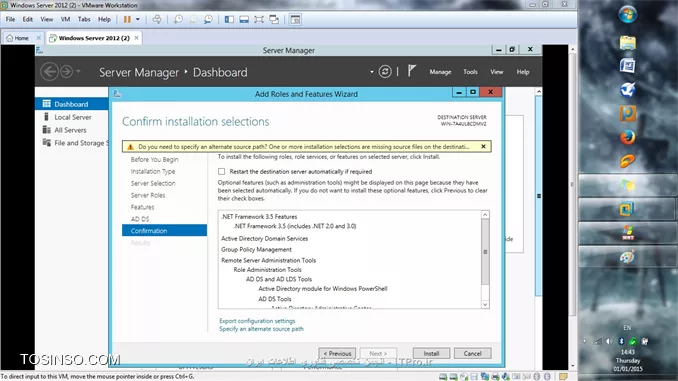Take a VMware snapshot with clock icon
This screenshot has height=381, width=678.
point(178,19)
